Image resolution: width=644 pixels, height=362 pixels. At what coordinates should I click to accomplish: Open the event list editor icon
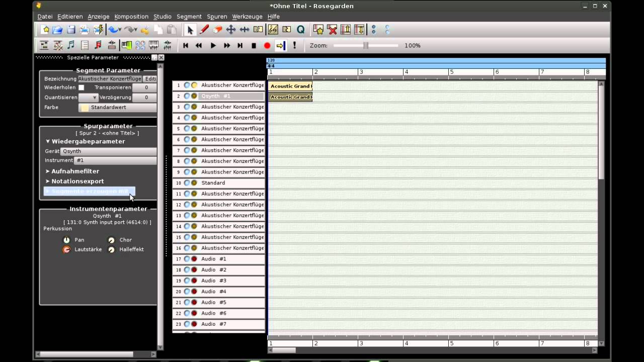pyautogui.click(x=85, y=45)
